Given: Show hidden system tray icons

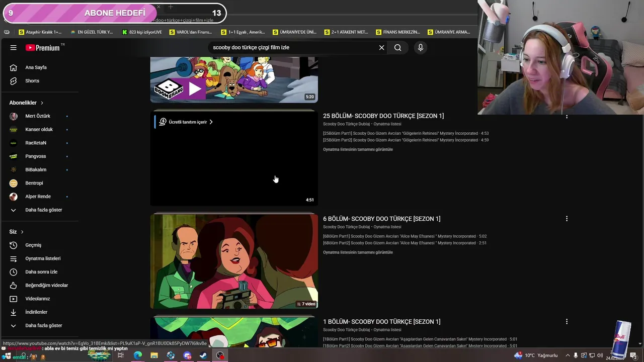Looking at the screenshot, I should 567,355.
